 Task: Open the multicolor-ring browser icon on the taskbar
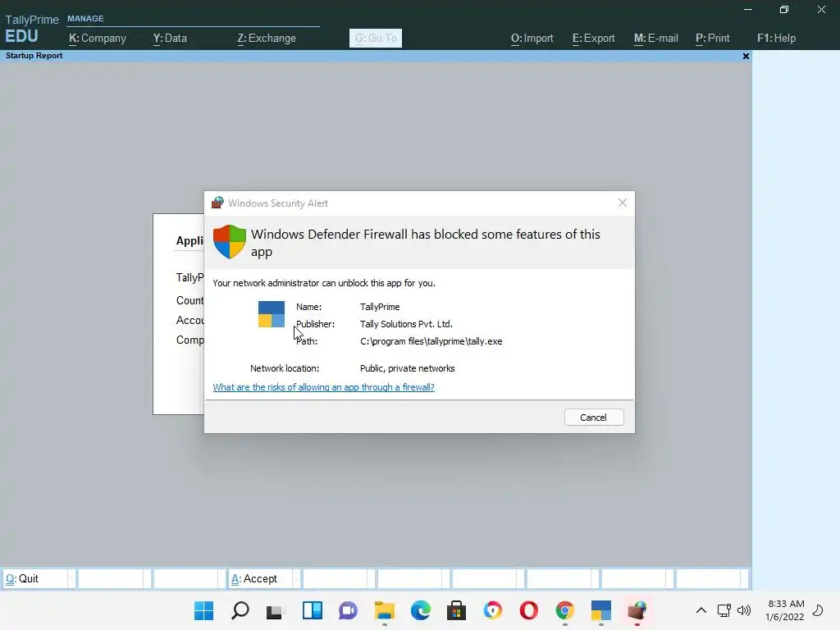click(x=493, y=610)
